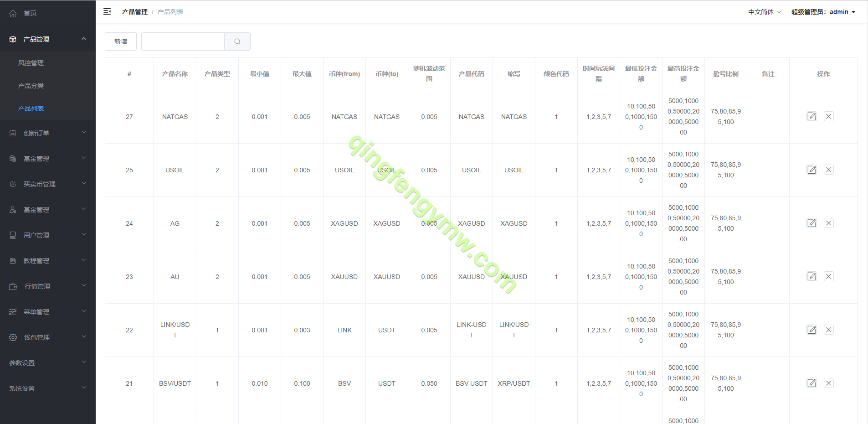Viewport: 868px width, 424px height.
Task: Focus the product search input field
Action: point(183,41)
